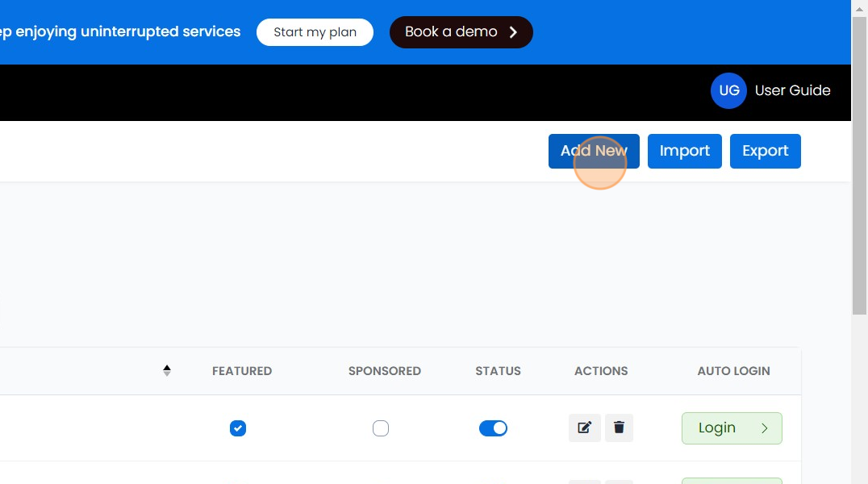This screenshot has width=868, height=484.
Task: Click the chevron arrow inside Login button
Action: (x=764, y=428)
